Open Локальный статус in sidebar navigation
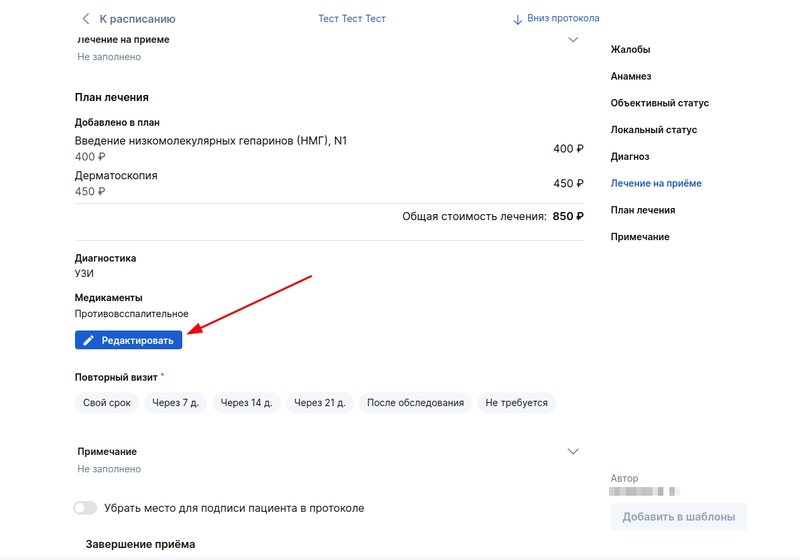Viewport: 800px width, 560px height. click(x=654, y=130)
